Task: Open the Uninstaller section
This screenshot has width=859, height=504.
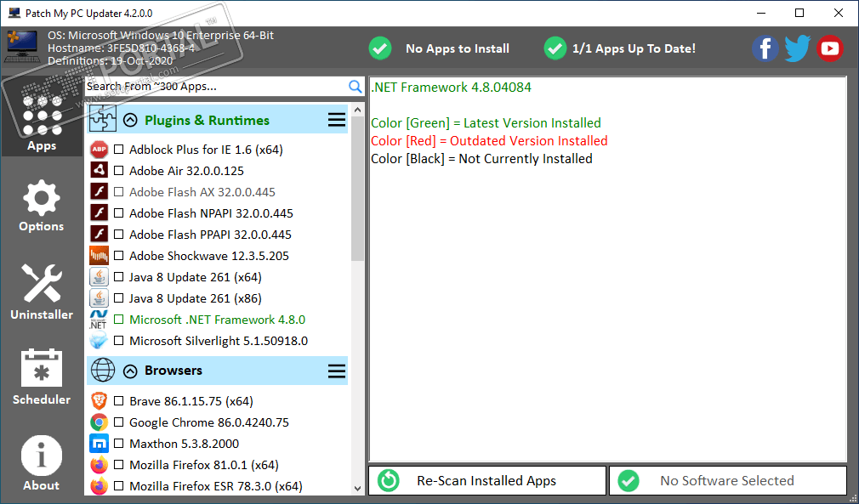Action: 42,292
